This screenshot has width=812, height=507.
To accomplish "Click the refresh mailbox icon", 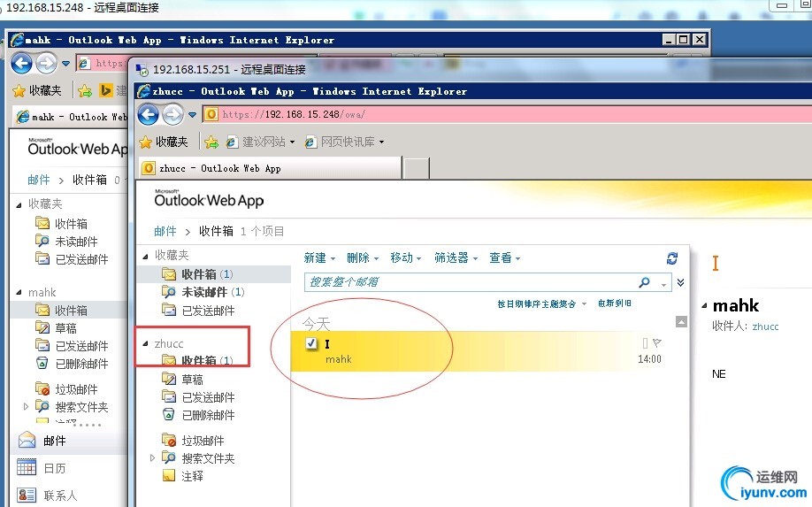I will [x=672, y=257].
